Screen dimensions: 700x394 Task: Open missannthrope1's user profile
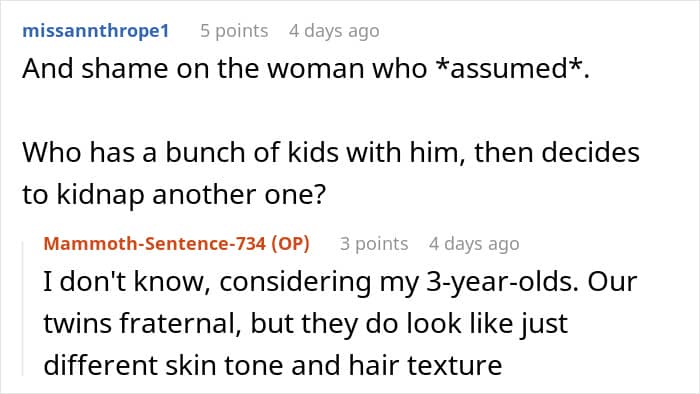pyautogui.click(x=96, y=31)
